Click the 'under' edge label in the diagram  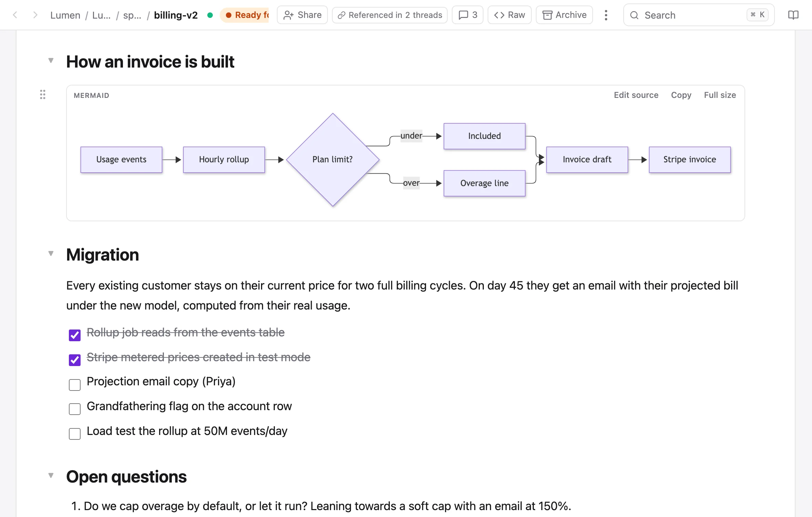click(x=411, y=136)
